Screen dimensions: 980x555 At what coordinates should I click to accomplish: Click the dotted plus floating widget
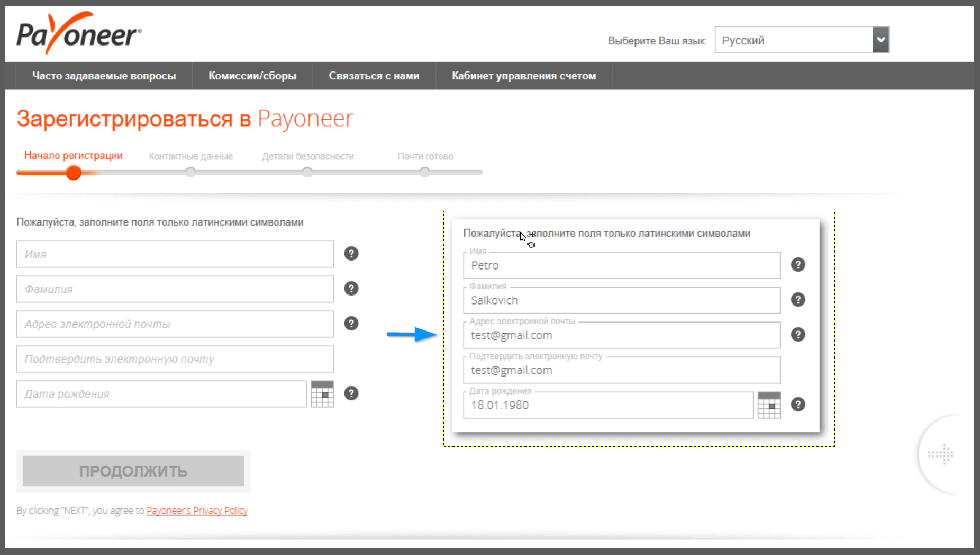click(x=941, y=454)
